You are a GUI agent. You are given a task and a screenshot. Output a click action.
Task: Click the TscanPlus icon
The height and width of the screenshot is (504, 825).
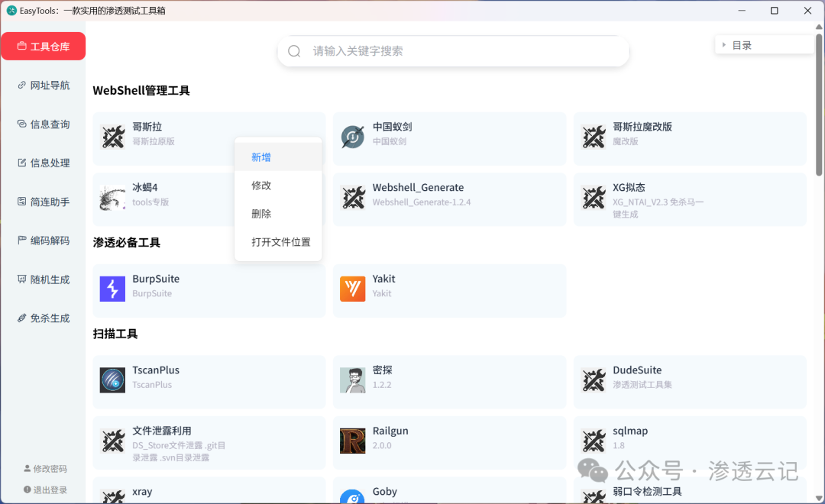[112, 380]
